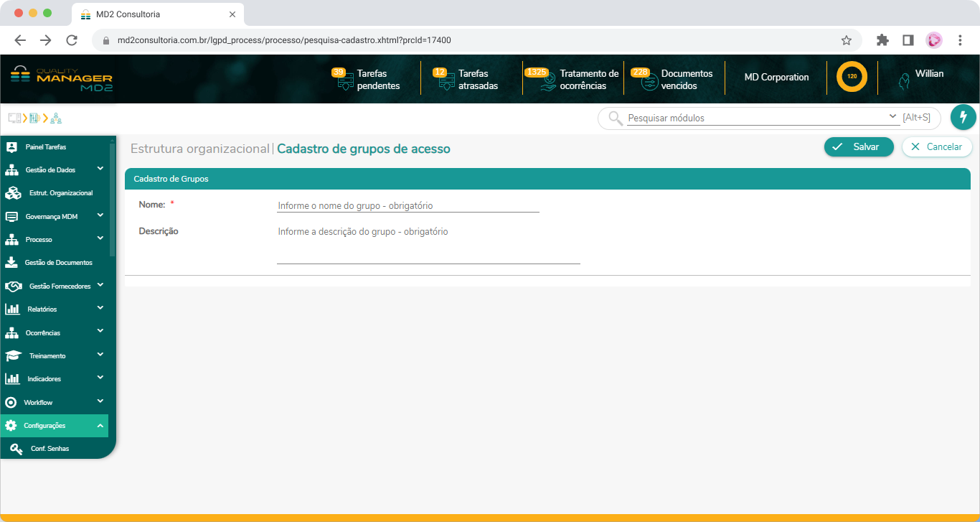Open the Gestão de Documentos module
Viewport: 980px width, 522px height.
click(57, 262)
